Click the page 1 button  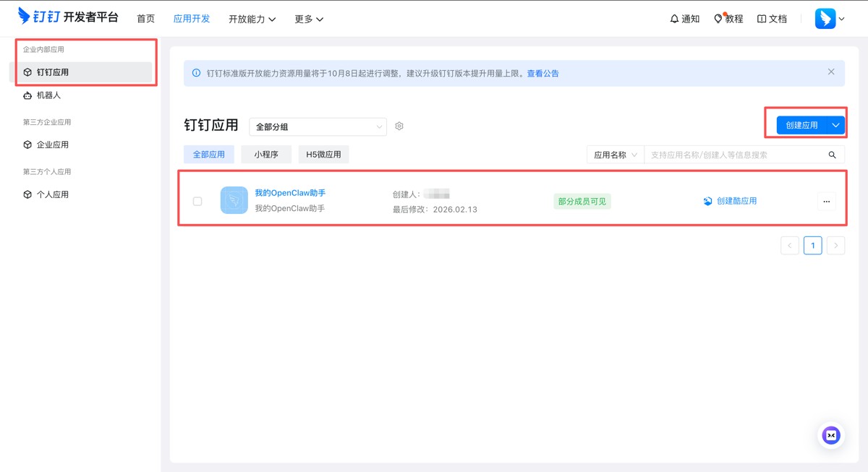[x=812, y=245]
